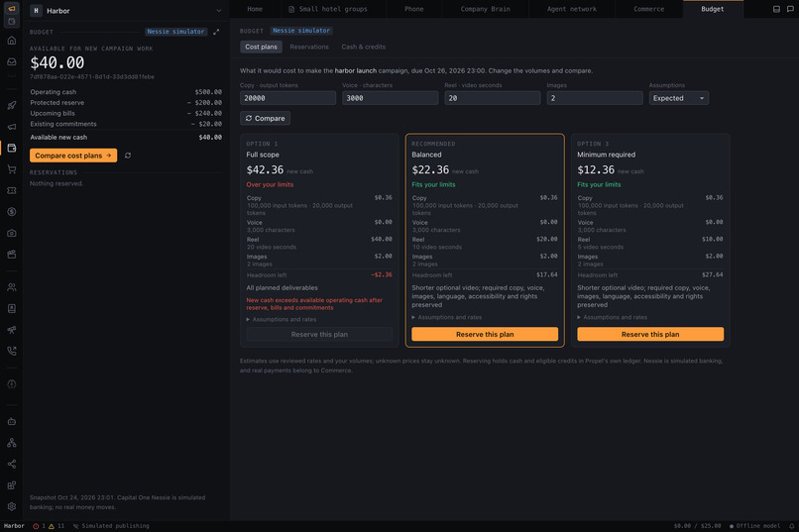Open the Home icon in the sidebar
Image resolution: width=799 pixels, height=532 pixels.
(x=11, y=41)
